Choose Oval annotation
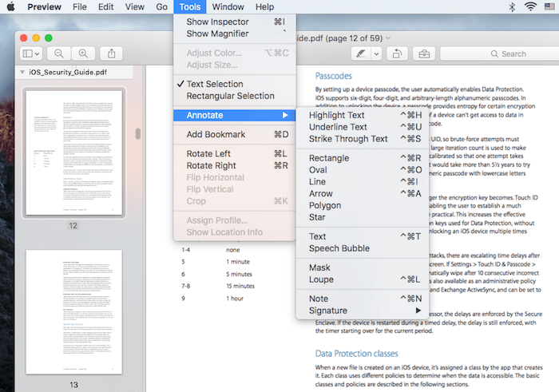The width and height of the screenshot is (559, 392). (x=363, y=169)
